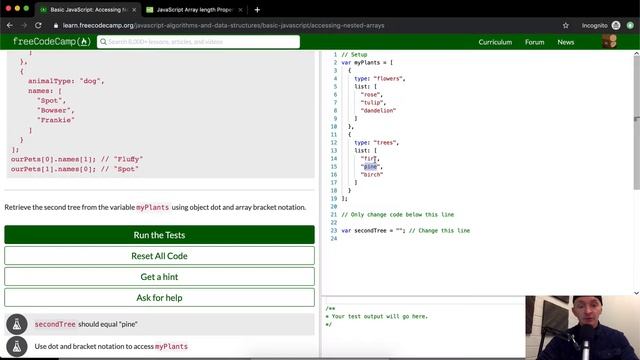Click editor scrollbar up arrow
The width and height of the screenshot is (640, 360).
pos(636,53)
